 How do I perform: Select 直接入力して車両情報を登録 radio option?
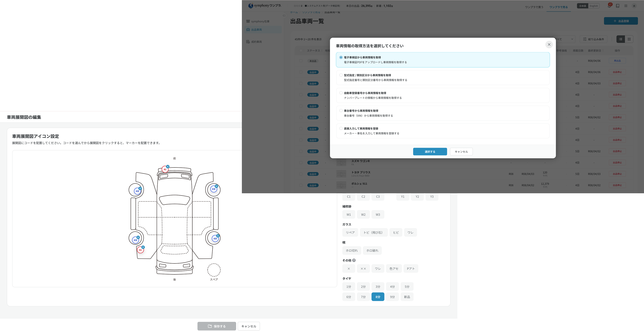(x=341, y=128)
